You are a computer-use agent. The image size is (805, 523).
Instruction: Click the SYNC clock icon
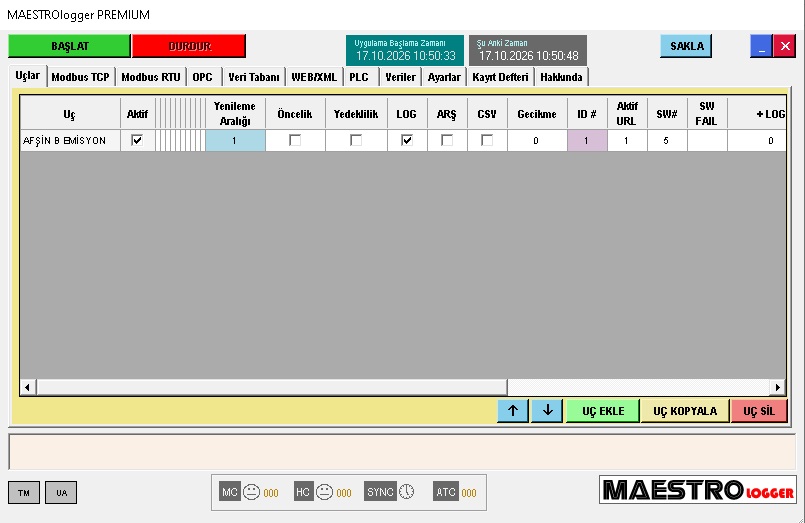(x=407, y=492)
